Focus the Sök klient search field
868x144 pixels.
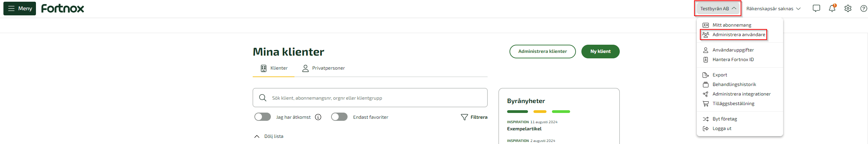pos(370,98)
